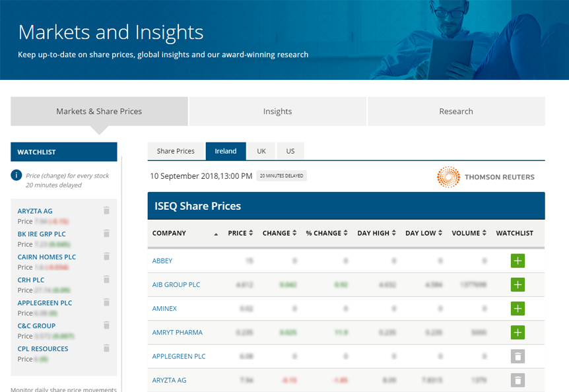Open CPL RESOURCES in the watchlist
Image resolution: width=569 pixels, height=392 pixels.
pyautogui.click(x=43, y=349)
